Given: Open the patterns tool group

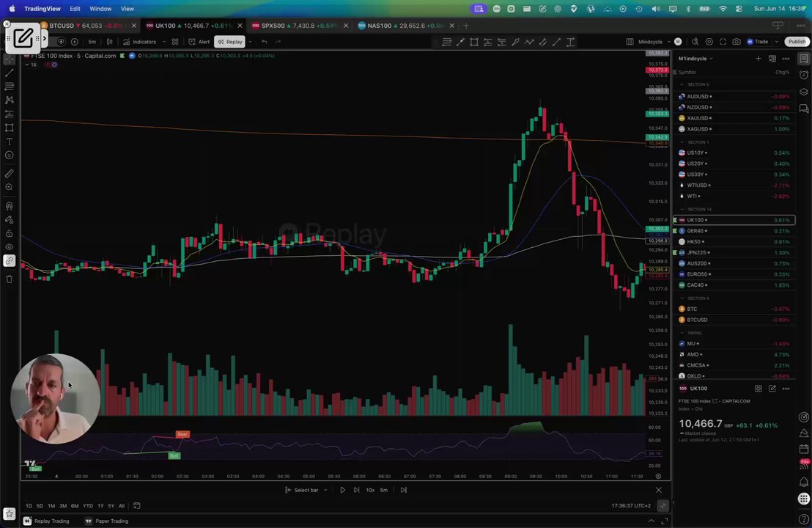Looking at the screenshot, I should click(x=10, y=100).
